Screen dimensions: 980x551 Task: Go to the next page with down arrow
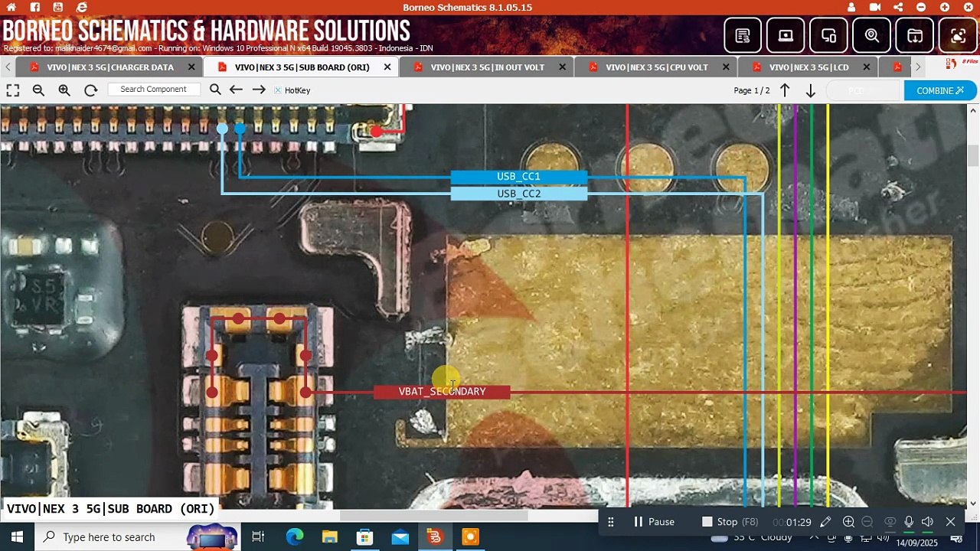point(810,90)
